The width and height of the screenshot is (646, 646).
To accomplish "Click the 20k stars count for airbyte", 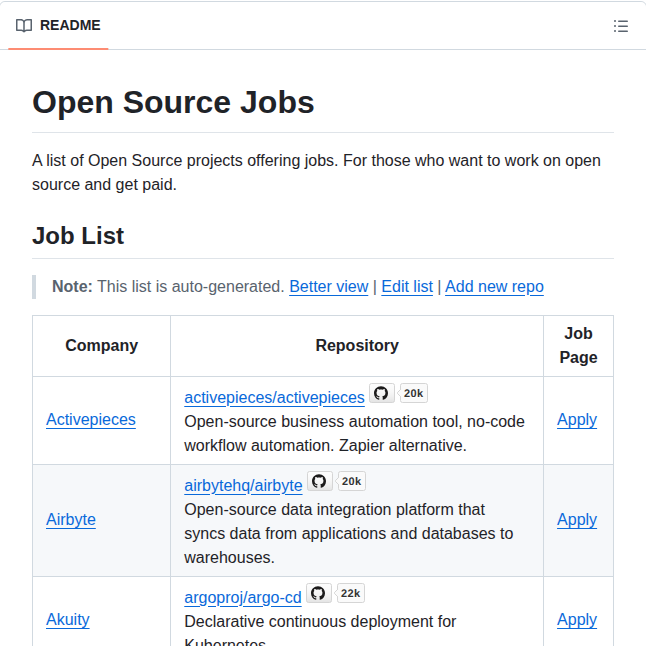I will [x=351, y=481].
